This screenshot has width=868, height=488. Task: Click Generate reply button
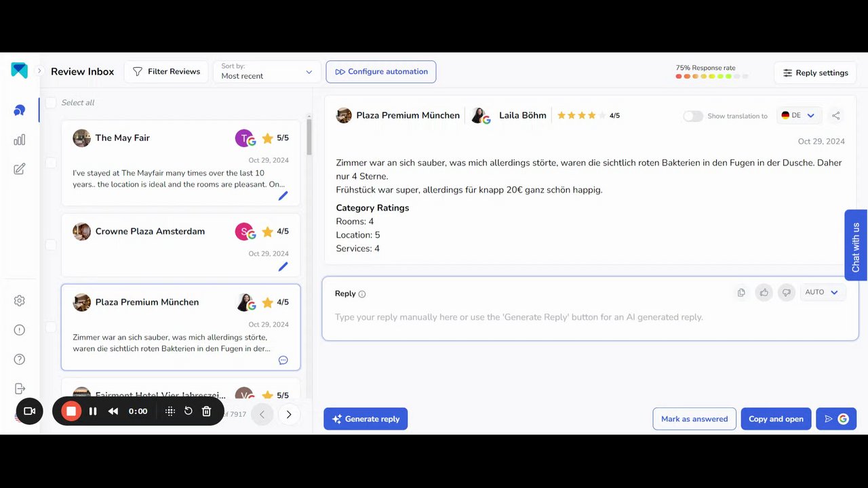coord(366,419)
